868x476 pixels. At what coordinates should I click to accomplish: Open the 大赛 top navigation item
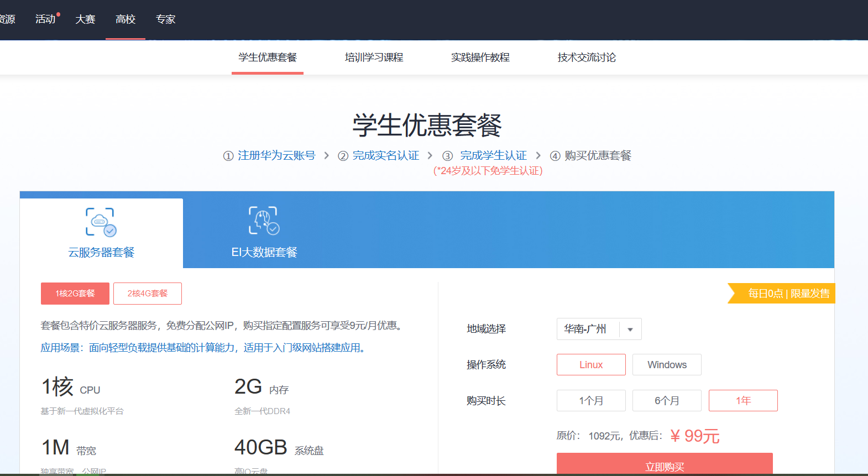(85, 19)
